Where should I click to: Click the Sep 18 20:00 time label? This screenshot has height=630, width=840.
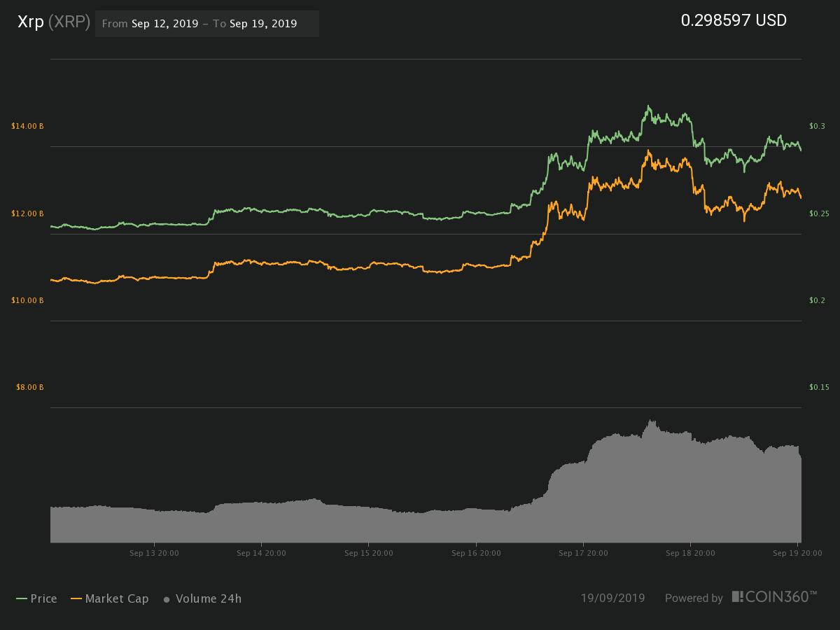690,553
